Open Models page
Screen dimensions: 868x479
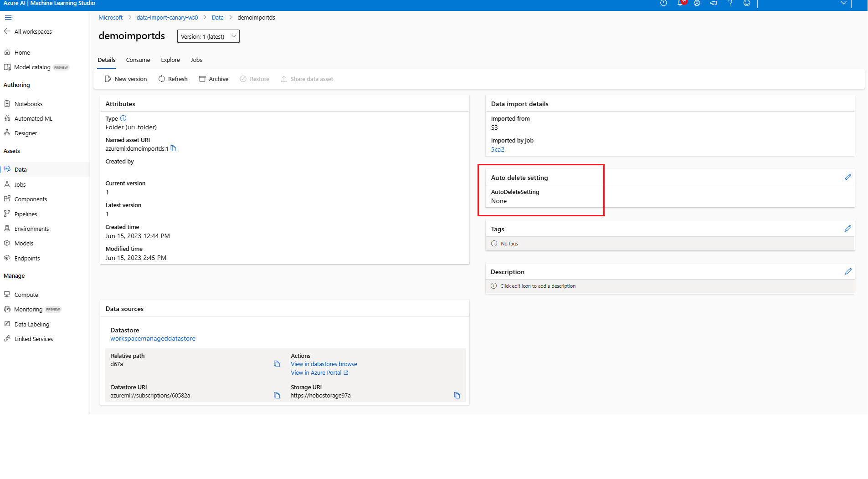click(19, 243)
